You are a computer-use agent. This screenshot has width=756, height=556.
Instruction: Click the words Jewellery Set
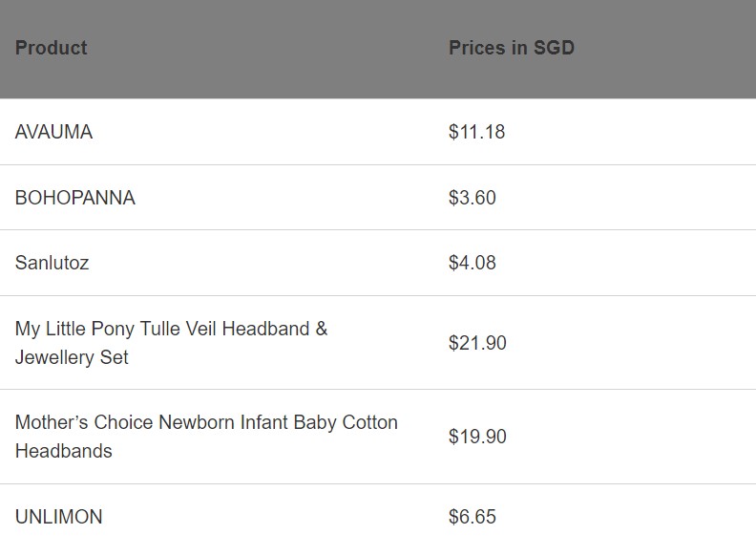click(72, 357)
